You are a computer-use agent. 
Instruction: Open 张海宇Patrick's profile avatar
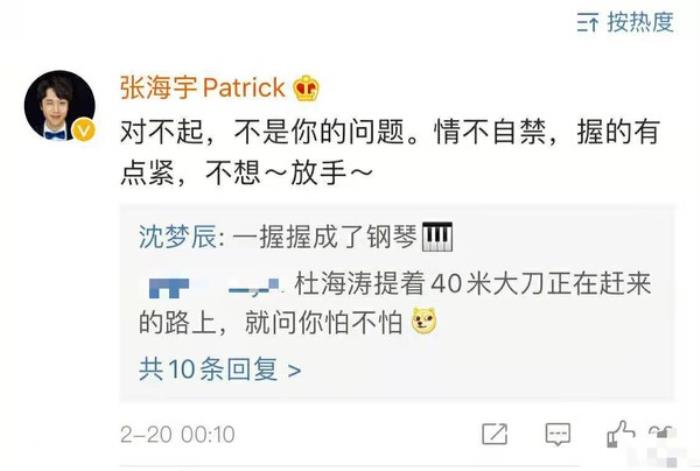(59, 105)
